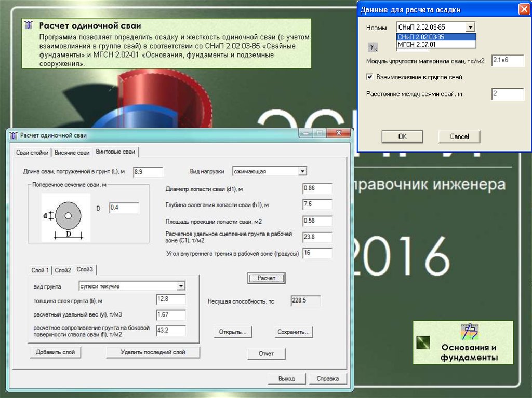Image resolution: width=532 pixels, height=398 pixels.
Task: Click the pile cross-section diagram
Action: click(66, 217)
